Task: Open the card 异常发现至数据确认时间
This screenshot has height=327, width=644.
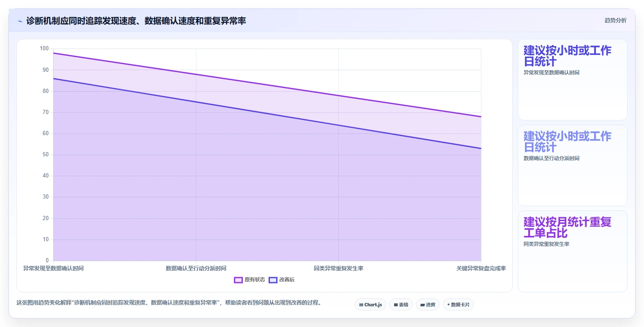Action: pyautogui.click(x=572, y=80)
